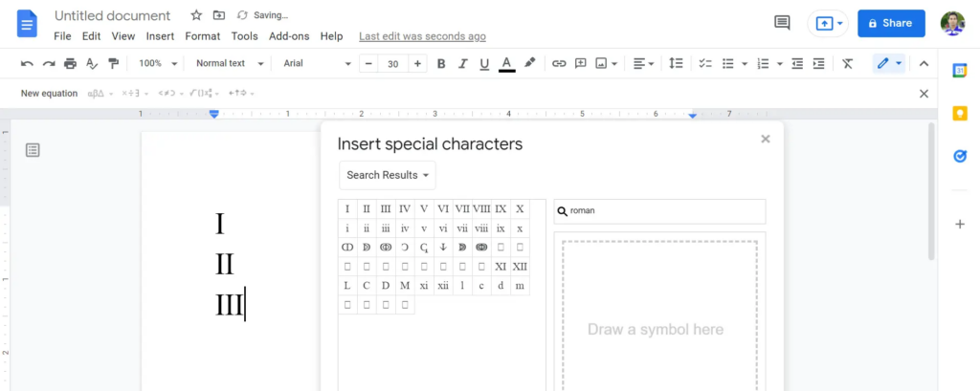
Task: Increase the indent
Action: pos(818,63)
